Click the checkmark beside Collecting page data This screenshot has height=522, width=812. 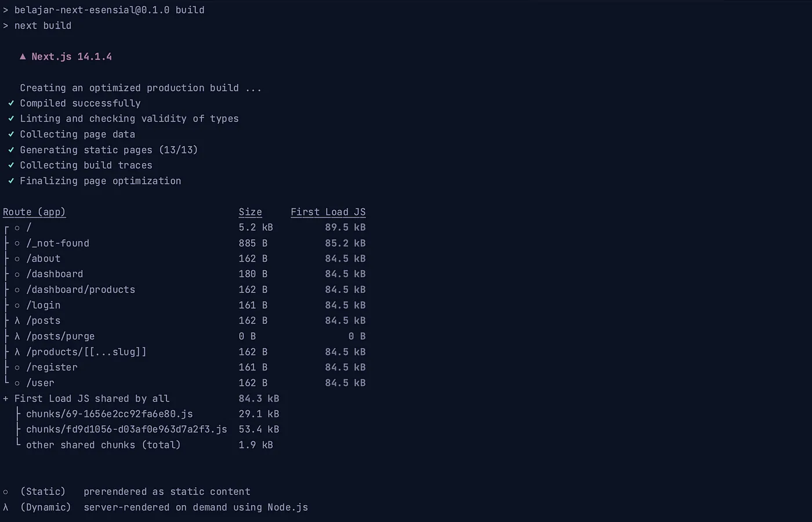(11, 135)
